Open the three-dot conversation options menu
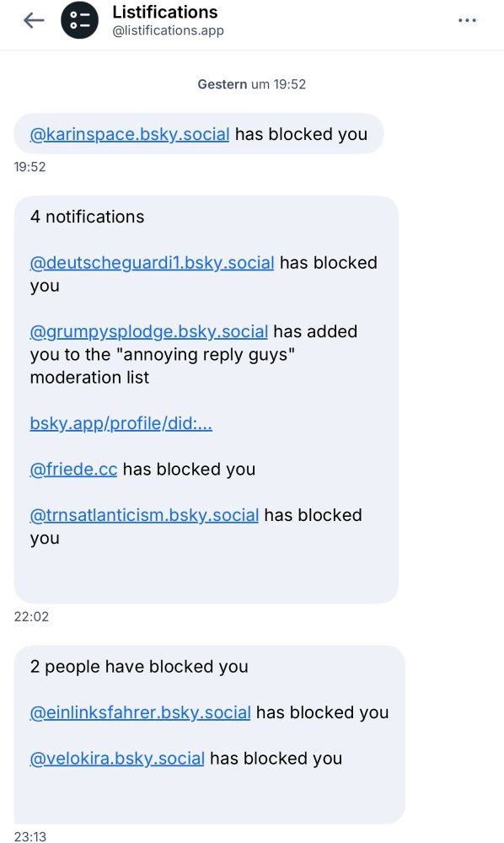This screenshot has height=843, width=504. (x=467, y=20)
